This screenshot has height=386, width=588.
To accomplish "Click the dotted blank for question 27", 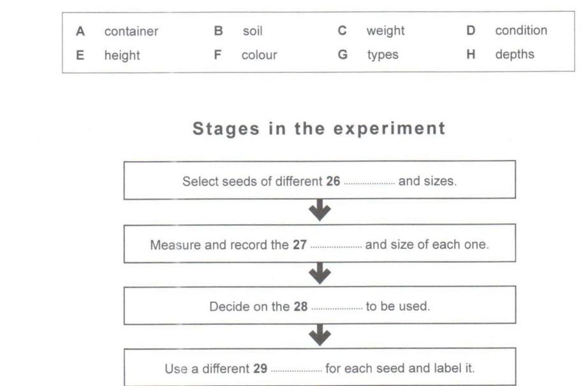I will 336,245.
